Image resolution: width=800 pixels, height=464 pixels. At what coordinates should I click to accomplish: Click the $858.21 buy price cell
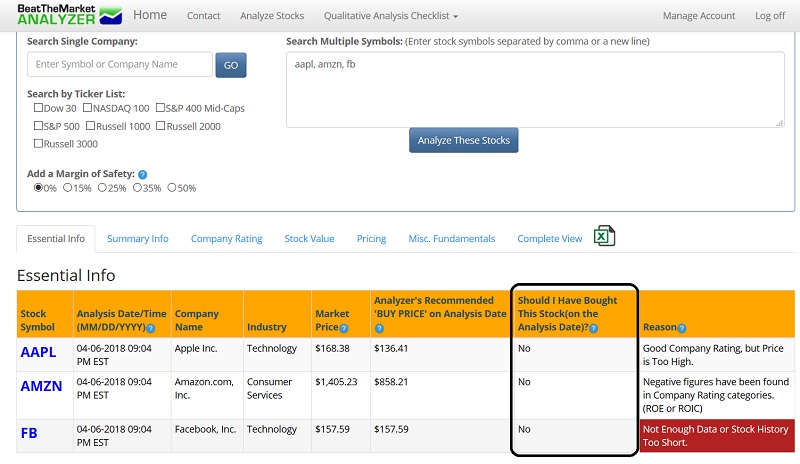tap(441, 395)
